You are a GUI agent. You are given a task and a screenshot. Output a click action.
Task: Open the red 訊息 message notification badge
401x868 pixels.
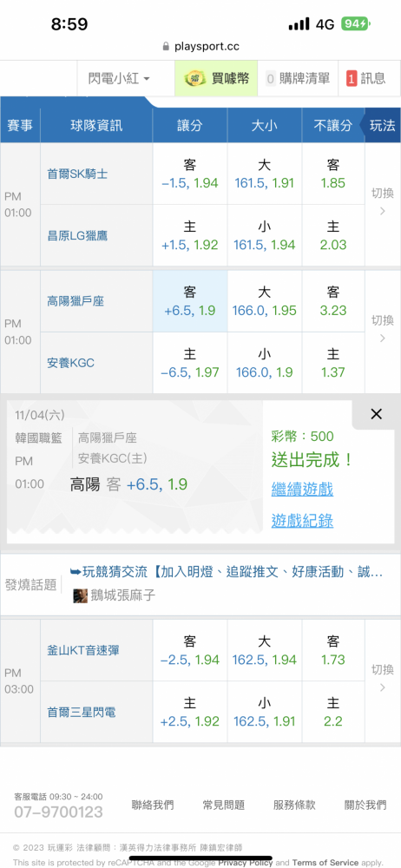366,79
